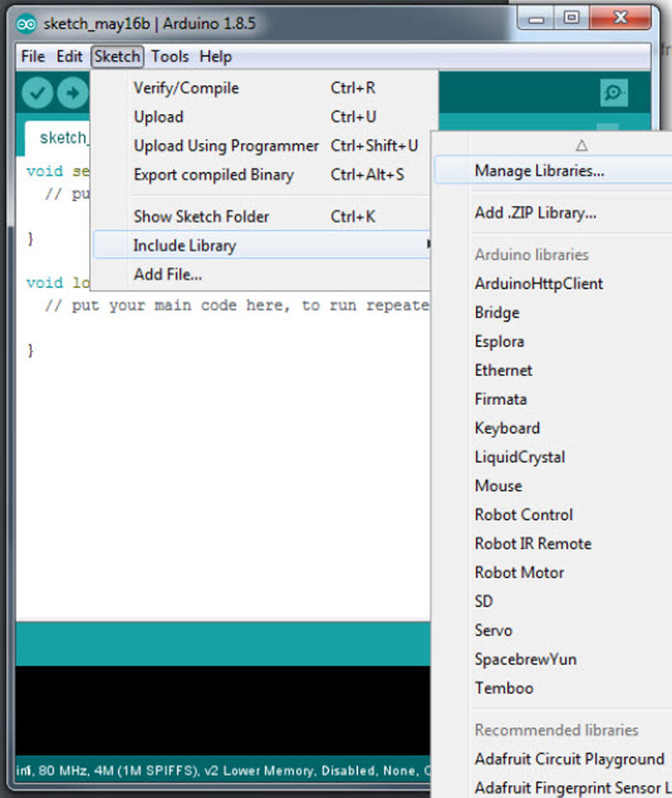Open the Help menu
This screenshot has height=798, width=672.
point(216,56)
